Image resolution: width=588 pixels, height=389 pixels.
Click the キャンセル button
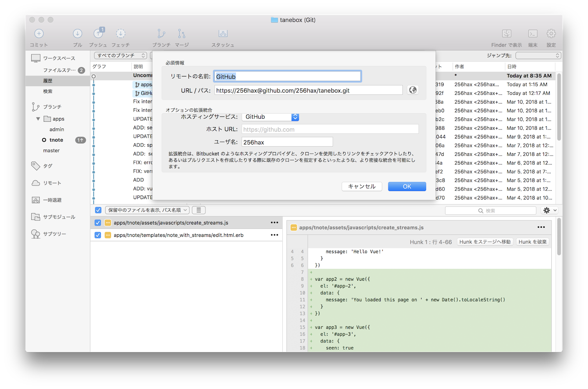362,187
